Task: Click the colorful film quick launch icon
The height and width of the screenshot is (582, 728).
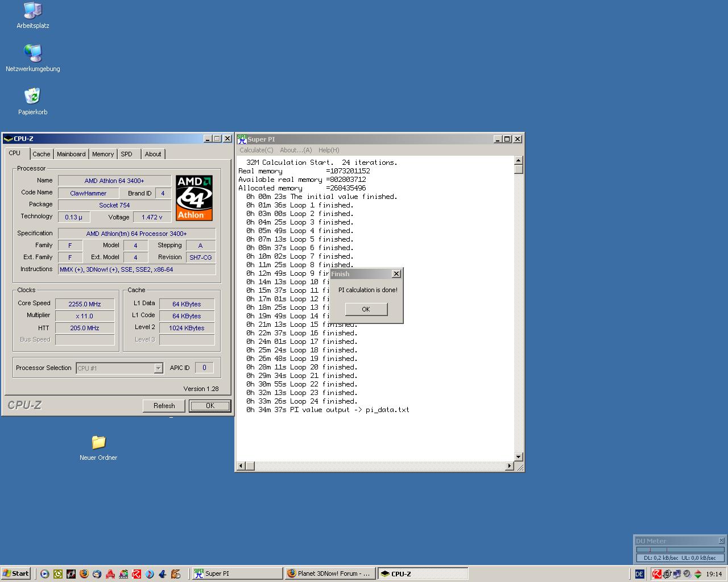Action: point(123,574)
